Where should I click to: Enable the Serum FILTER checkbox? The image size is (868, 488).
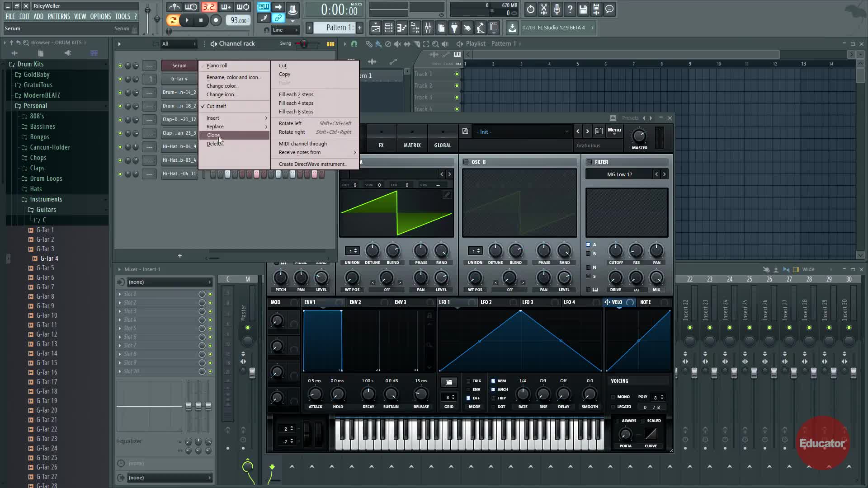point(589,162)
